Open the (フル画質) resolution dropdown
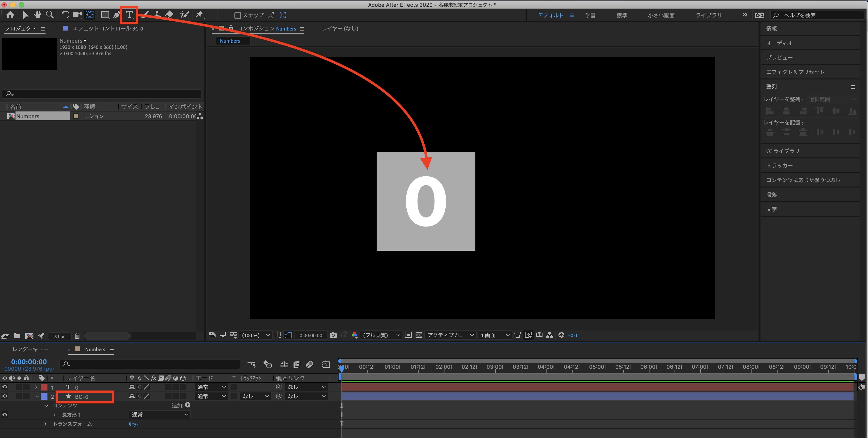Screen dimensions: 868x438 point(381,335)
